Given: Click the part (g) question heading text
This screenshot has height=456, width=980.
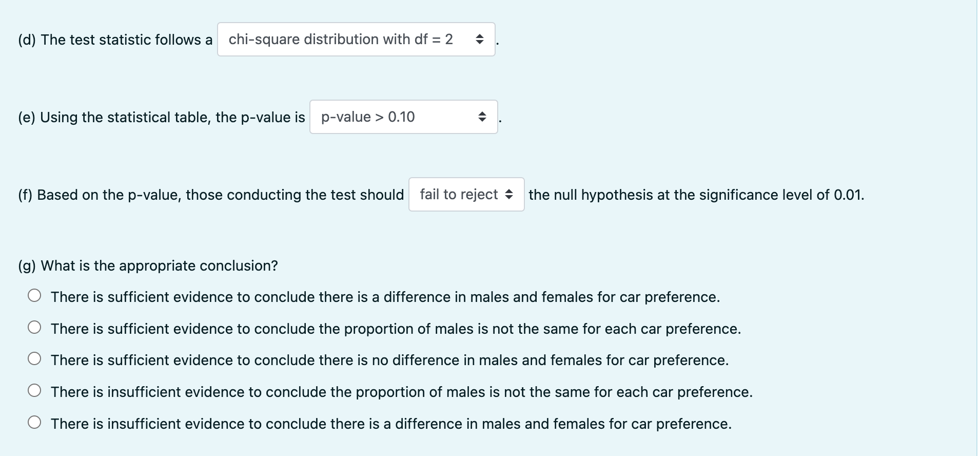Looking at the screenshot, I should point(148,265).
